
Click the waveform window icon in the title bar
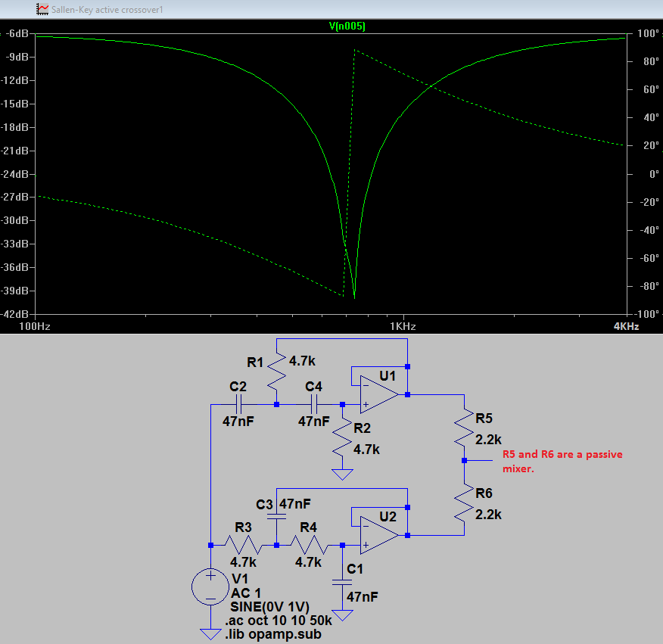pos(42,9)
